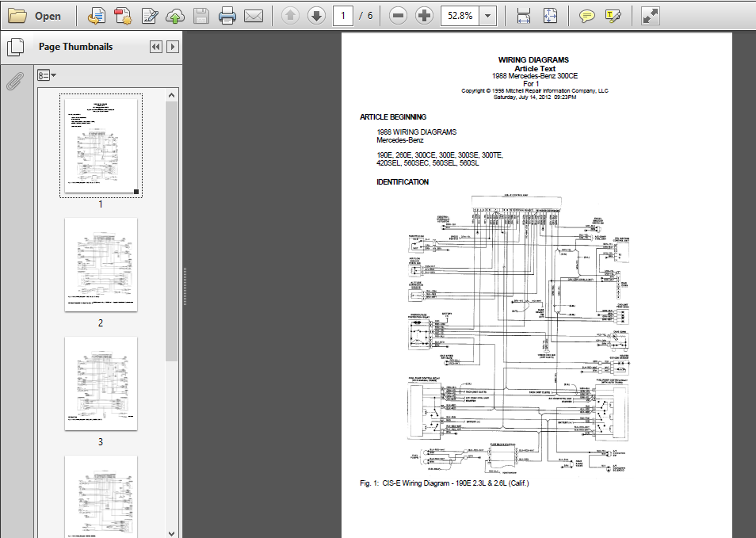Expand the navigation pane arrow
This screenshot has height=538, width=756.
click(173, 47)
